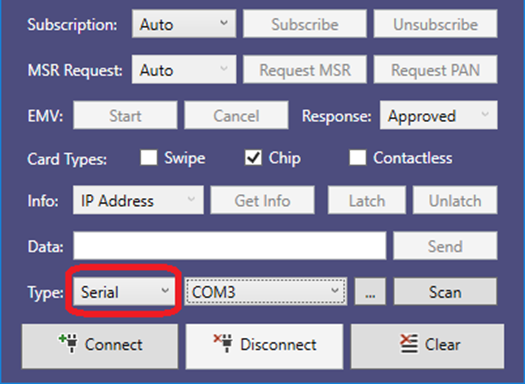Click the Connect plug icon
The image size is (525, 384).
click(68, 343)
